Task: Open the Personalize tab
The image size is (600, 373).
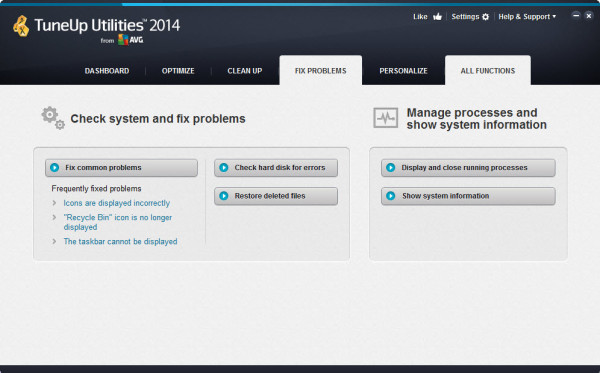Action: 403,71
